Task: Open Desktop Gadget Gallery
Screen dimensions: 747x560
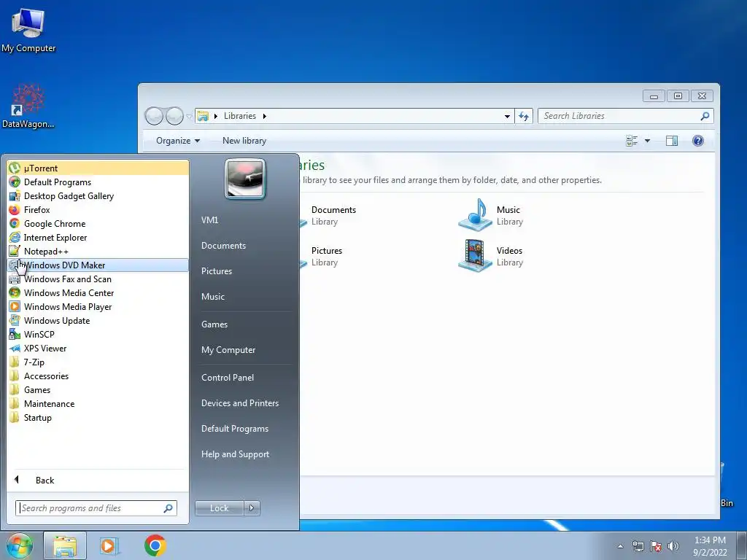Action: pyautogui.click(x=98, y=195)
